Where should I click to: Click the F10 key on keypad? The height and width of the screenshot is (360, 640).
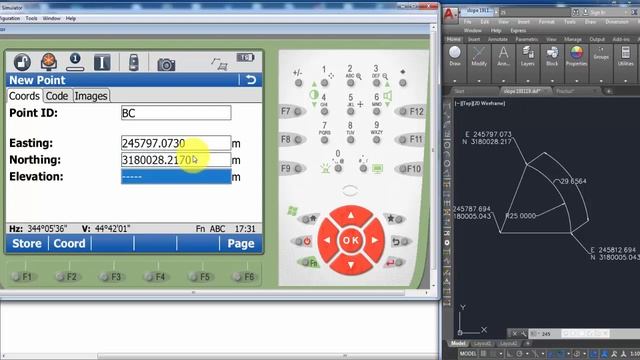coord(410,168)
